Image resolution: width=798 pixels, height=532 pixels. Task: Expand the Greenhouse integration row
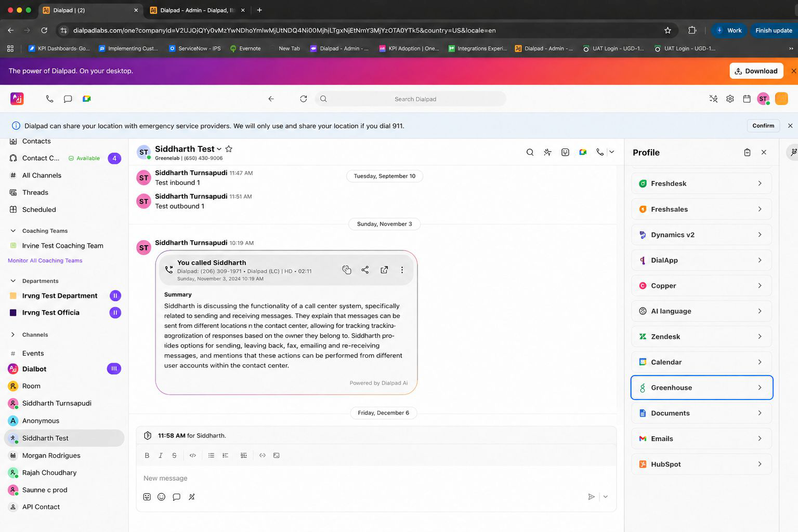coord(701,388)
